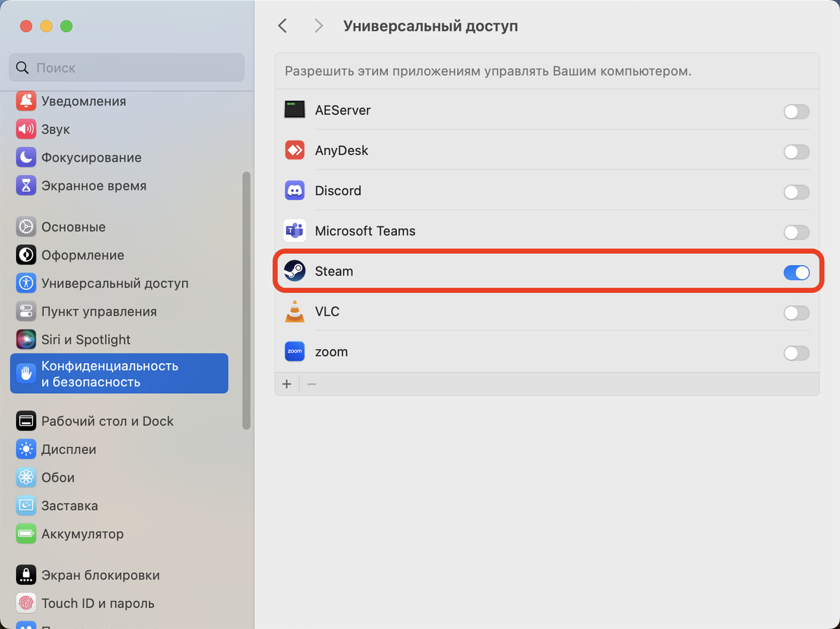
Task: Disable the Steam toggle
Action: point(797,272)
